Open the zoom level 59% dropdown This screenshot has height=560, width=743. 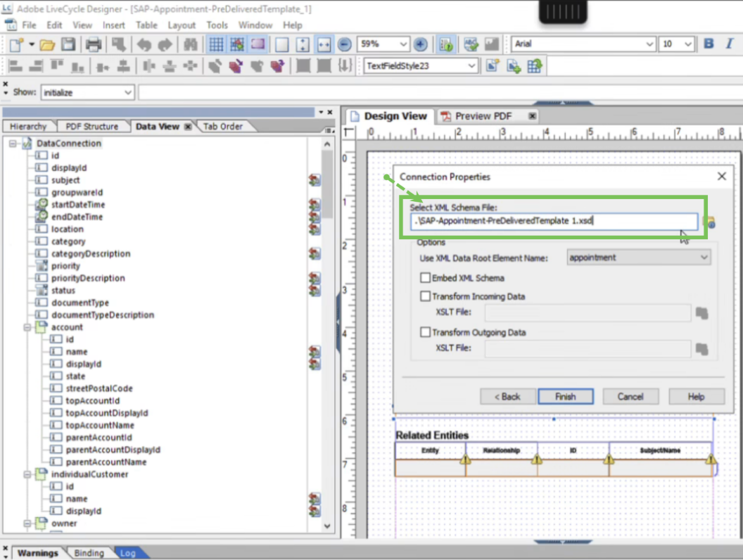pyautogui.click(x=402, y=44)
